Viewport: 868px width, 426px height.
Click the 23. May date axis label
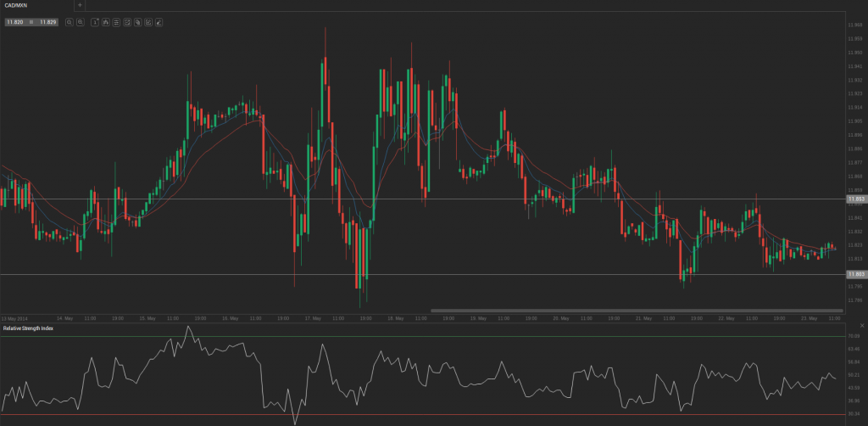pyautogui.click(x=810, y=319)
